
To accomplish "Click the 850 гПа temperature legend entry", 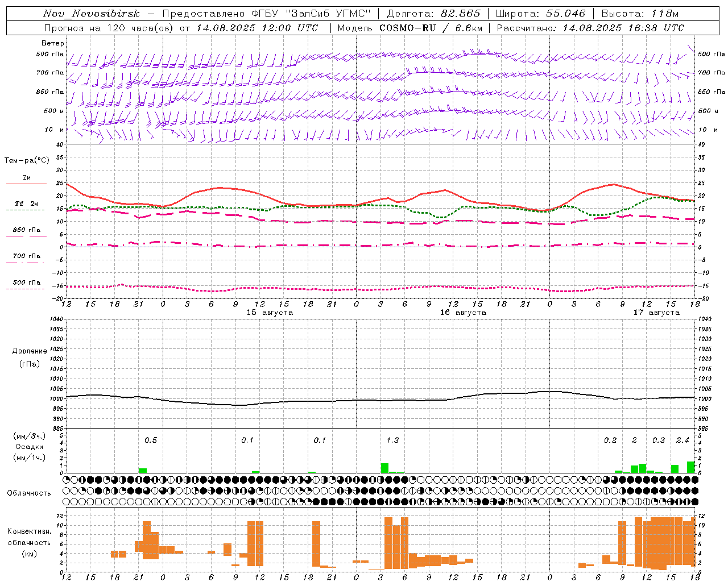I will pyautogui.click(x=26, y=230).
